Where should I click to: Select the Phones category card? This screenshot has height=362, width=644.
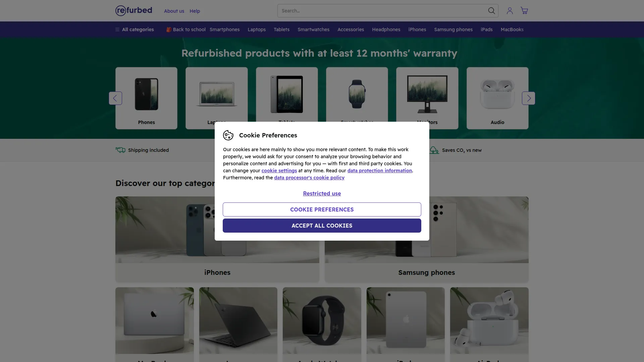tap(147, 98)
